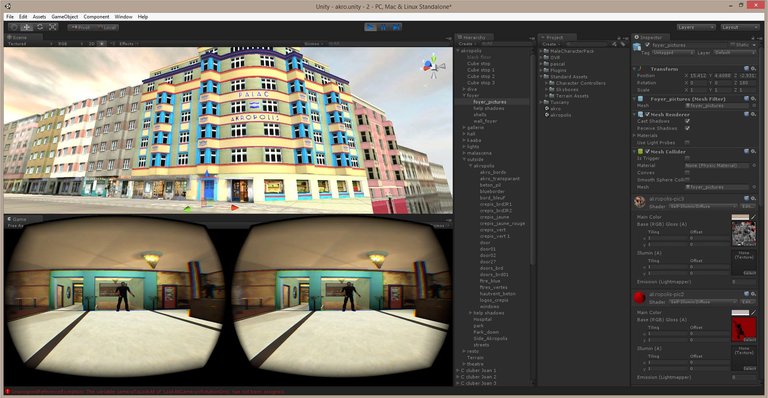Viewport: 768px width, 398px height.
Task: Toggle the Pivot handle position button
Action: point(81,27)
